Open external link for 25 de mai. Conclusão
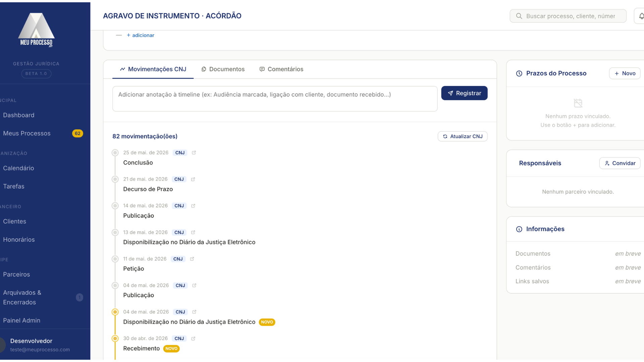 click(x=194, y=153)
